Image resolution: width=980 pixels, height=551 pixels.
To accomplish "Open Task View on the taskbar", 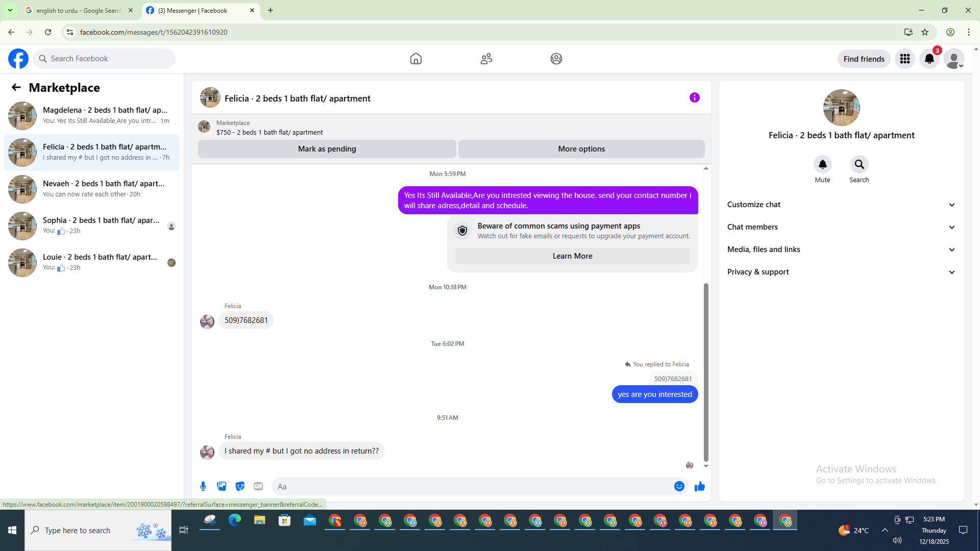I will tap(184, 531).
